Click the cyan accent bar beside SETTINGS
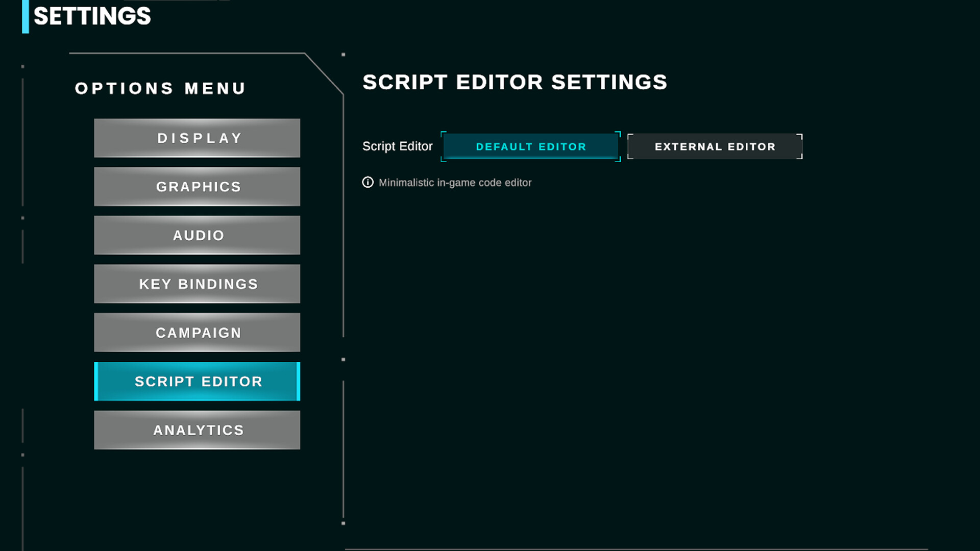Screen dimensions: 980x551 24,16
